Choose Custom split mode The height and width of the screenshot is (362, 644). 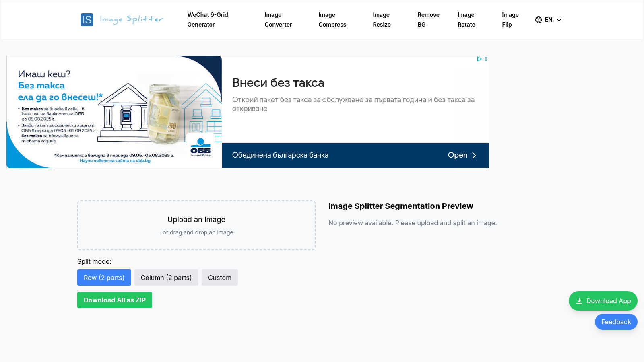click(220, 278)
